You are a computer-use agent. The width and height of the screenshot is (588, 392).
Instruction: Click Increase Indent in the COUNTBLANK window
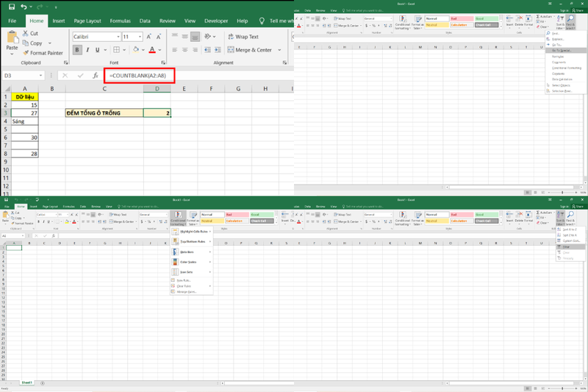click(218, 49)
